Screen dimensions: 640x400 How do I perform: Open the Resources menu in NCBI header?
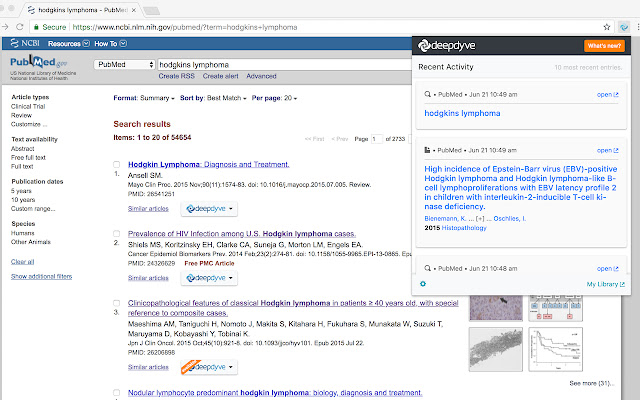pos(69,44)
